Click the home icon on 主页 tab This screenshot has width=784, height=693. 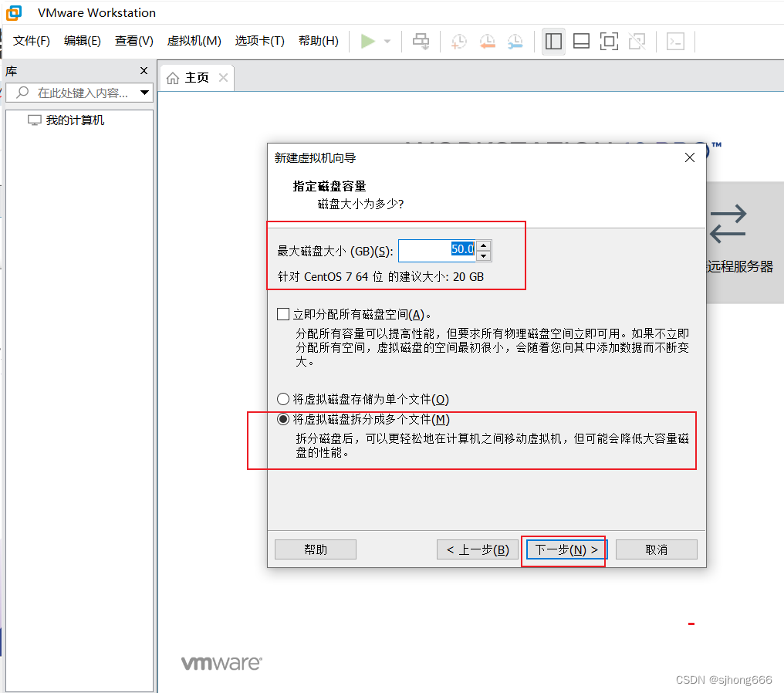point(173,78)
